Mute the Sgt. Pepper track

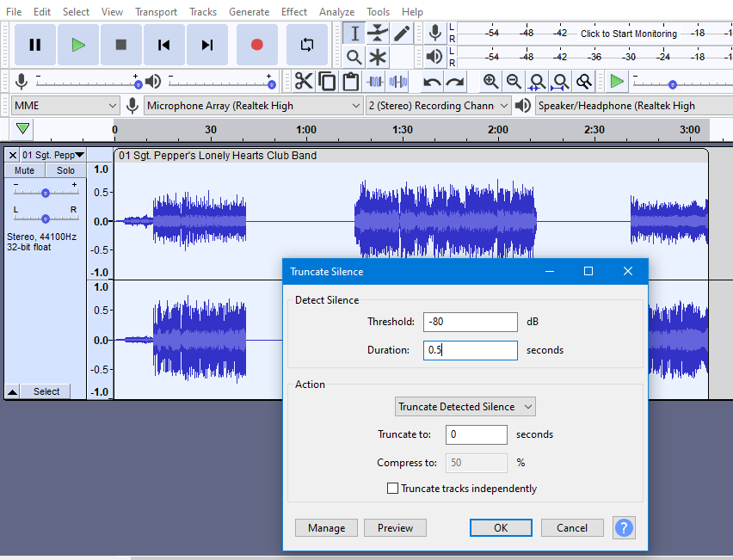(x=24, y=170)
